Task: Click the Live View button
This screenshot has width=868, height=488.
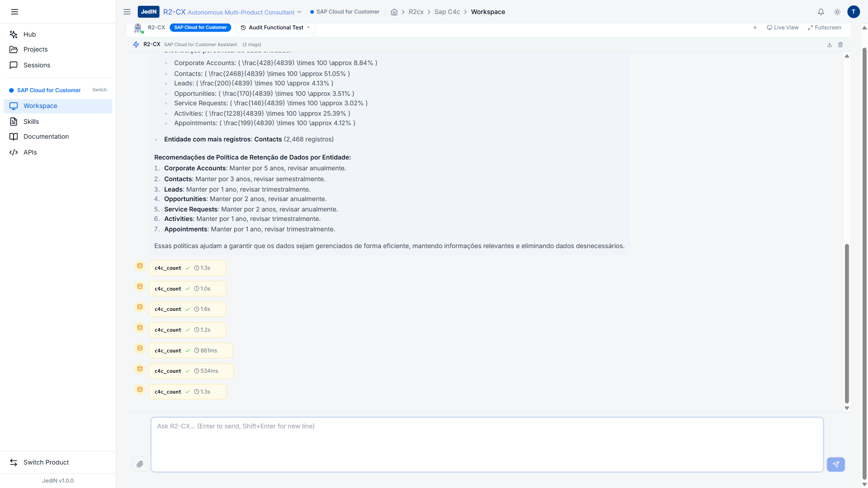Action: click(783, 28)
